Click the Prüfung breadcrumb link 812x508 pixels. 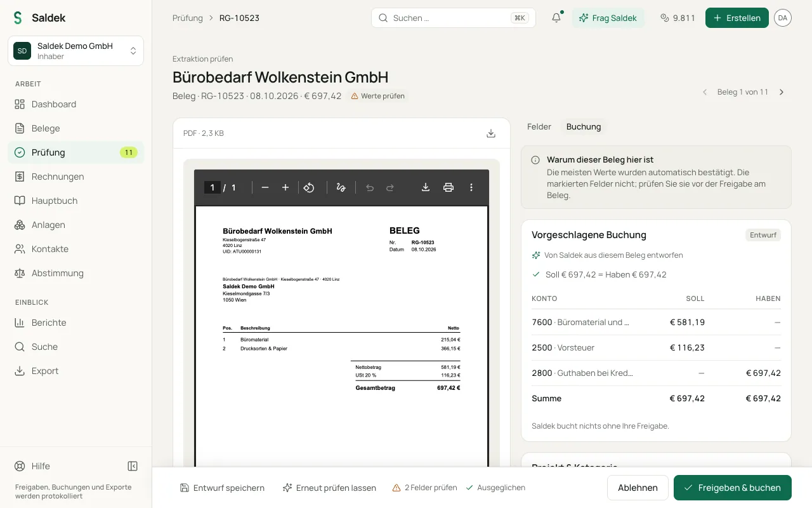(188, 18)
